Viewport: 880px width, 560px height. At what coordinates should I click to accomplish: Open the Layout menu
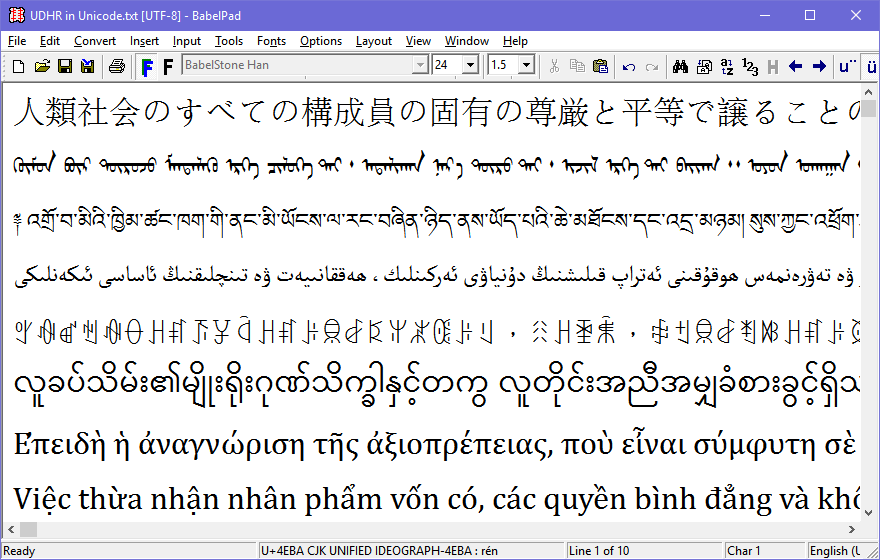[374, 41]
